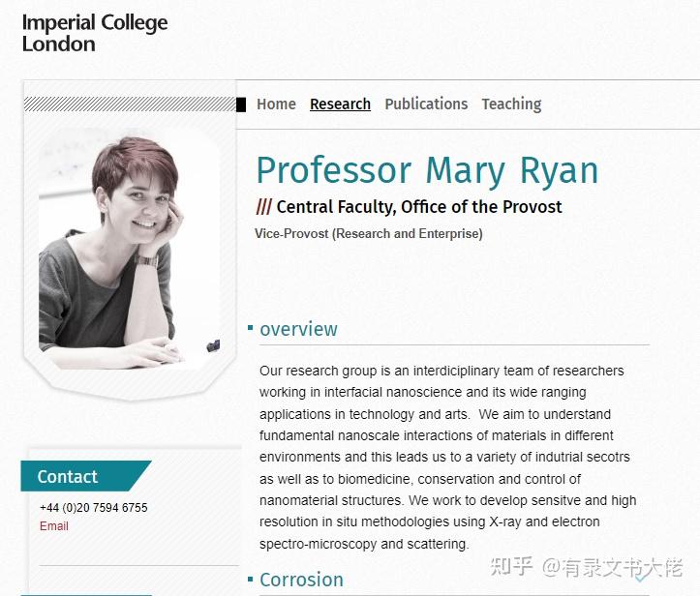Open the Central Faculty, Office of the Provost link
This screenshot has width=700, height=596.
419,207
